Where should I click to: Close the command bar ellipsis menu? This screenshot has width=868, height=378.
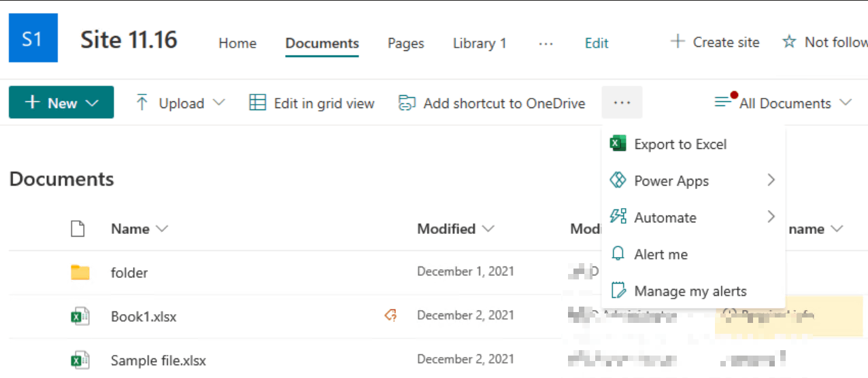[x=622, y=103]
